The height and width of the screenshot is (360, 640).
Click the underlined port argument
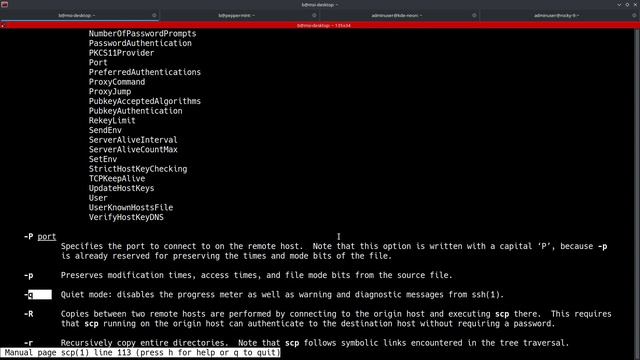coord(47,237)
